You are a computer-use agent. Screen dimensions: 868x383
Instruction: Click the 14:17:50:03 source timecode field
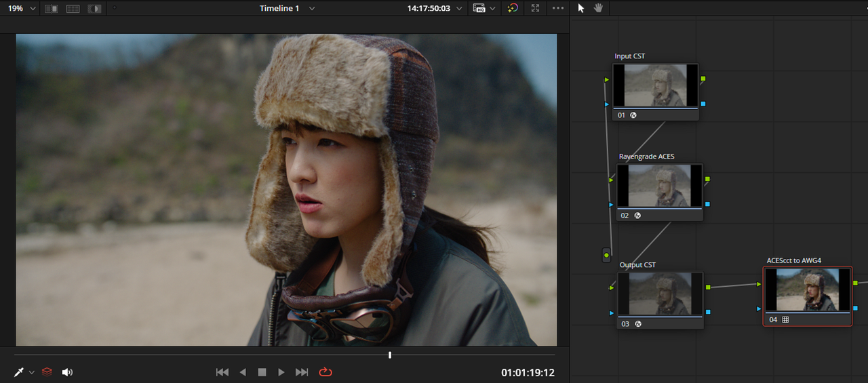coord(429,8)
